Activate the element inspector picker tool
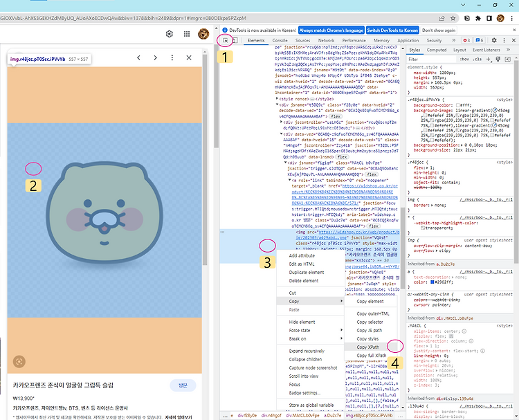Image resolution: width=519 pixels, height=420 pixels. point(226,40)
